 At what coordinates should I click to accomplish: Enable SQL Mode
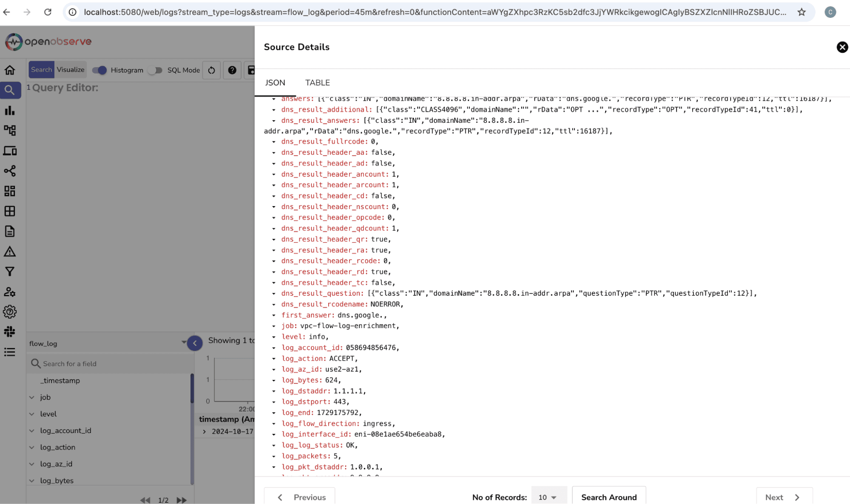click(x=155, y=70)
